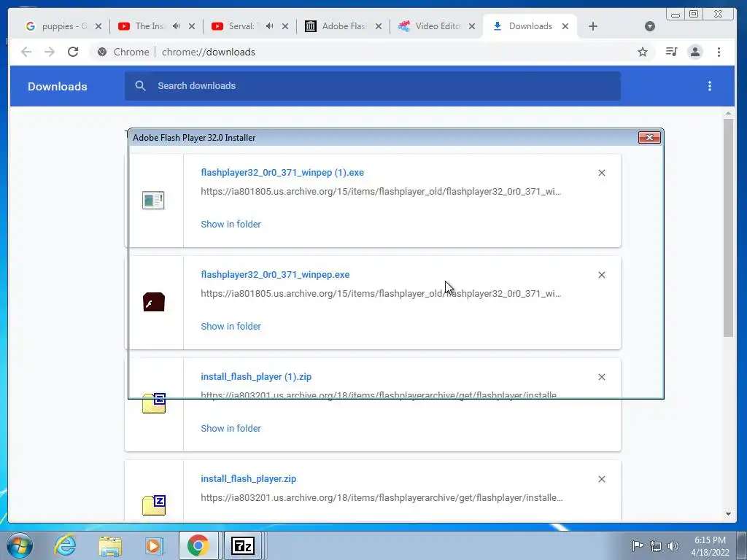This screenshot has width=747, height=560.
Task: Open the tab search dropdown arrow
Action: (x=650, y=26)
